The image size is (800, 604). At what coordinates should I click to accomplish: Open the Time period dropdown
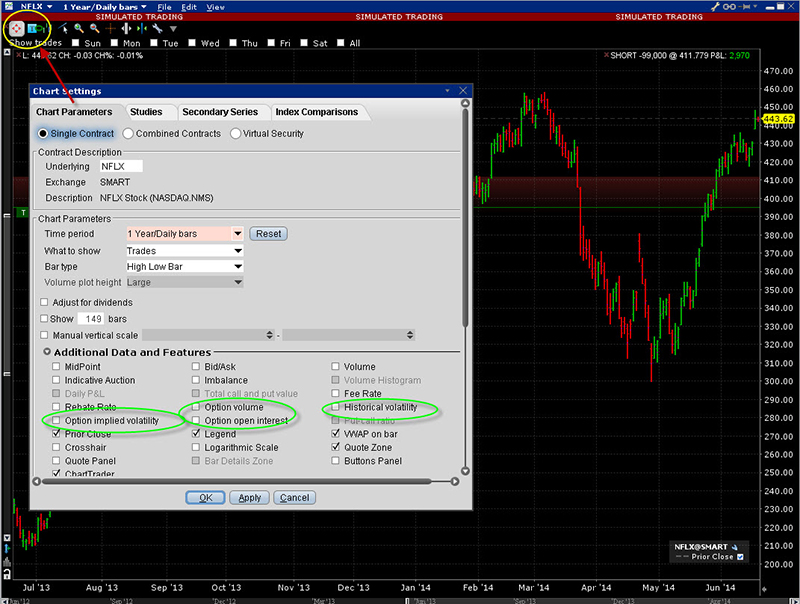point(237,233)
